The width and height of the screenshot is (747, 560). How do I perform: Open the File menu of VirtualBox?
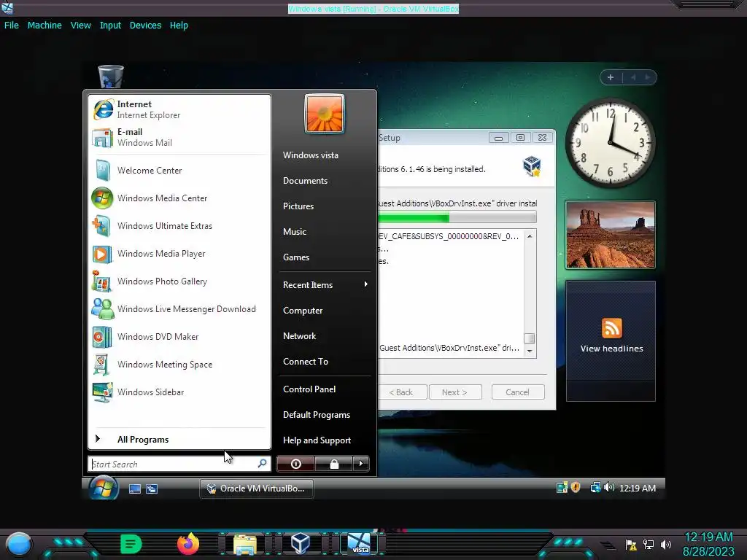click(x=12, y=26)
